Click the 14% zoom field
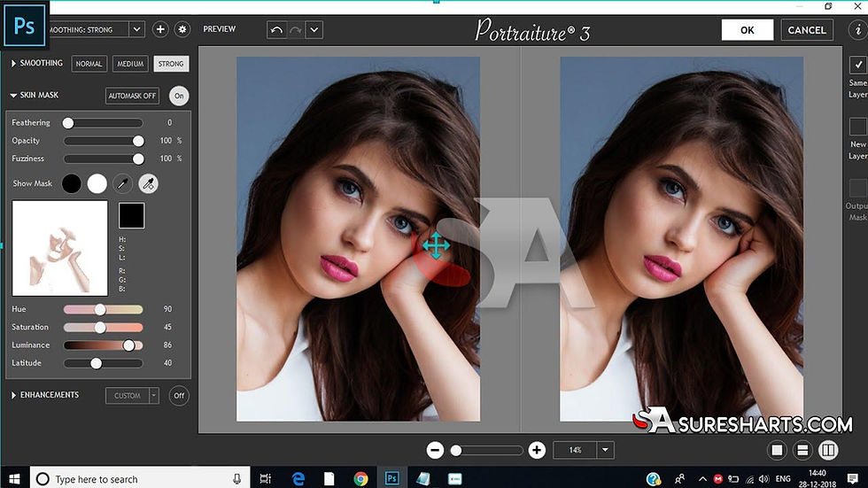The height and width of the screenshot is (488, 868). click(x=575, y=451)
